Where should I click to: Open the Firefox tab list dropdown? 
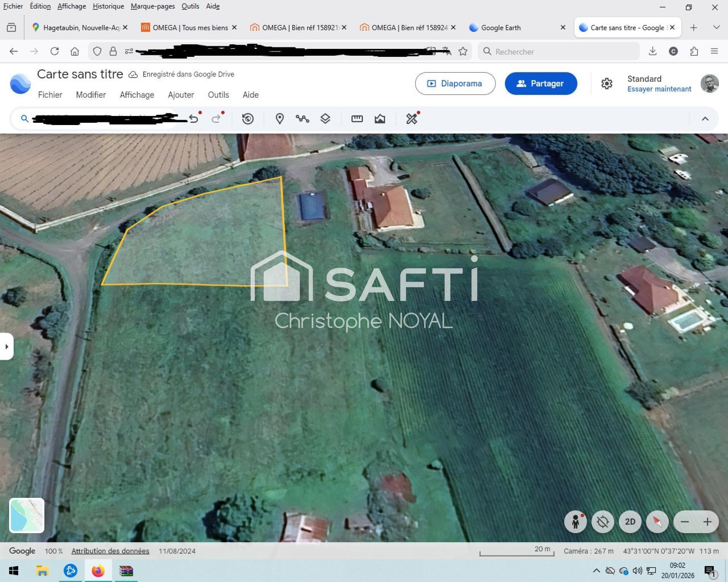coord(716,27)
